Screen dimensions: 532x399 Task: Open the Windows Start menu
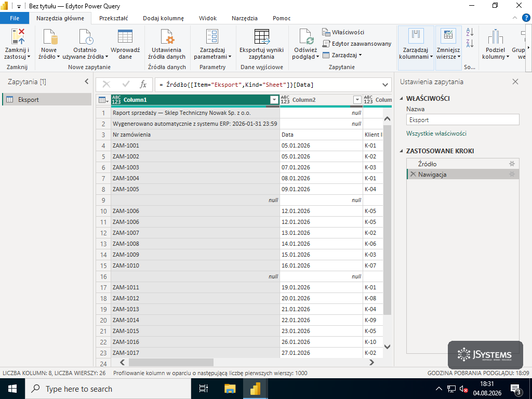[12, 389]
